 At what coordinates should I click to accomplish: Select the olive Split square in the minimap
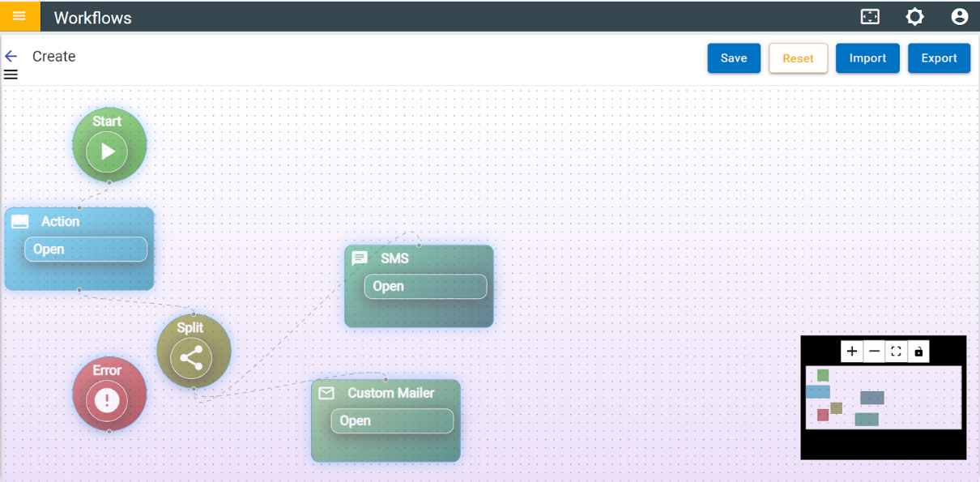pyautogui.click(x=837, y=408)
